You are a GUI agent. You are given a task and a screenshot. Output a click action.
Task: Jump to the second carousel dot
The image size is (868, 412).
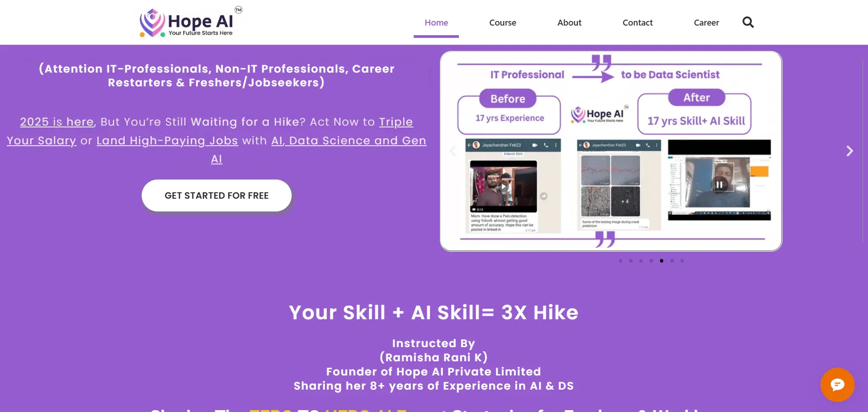pyautogui.click(x=631, y=261)
